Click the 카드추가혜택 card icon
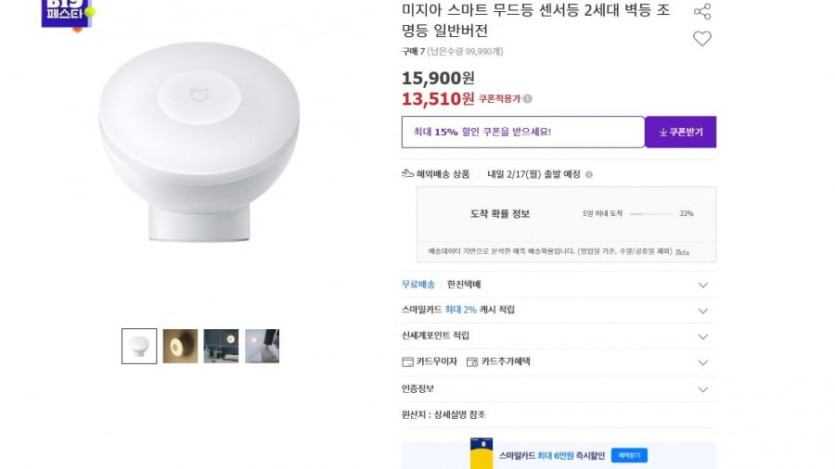Screen dimensions: 835x469 coord(472,362)
